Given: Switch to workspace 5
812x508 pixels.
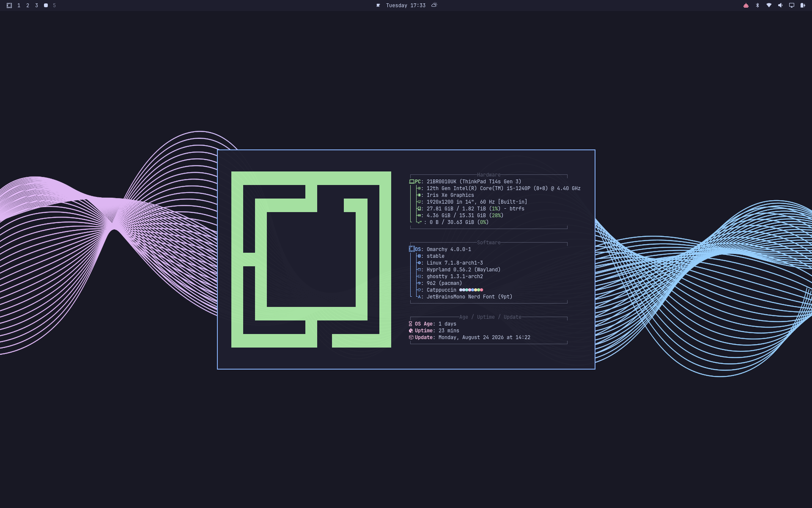Looking at the screenshot, I should click(54, 6).
